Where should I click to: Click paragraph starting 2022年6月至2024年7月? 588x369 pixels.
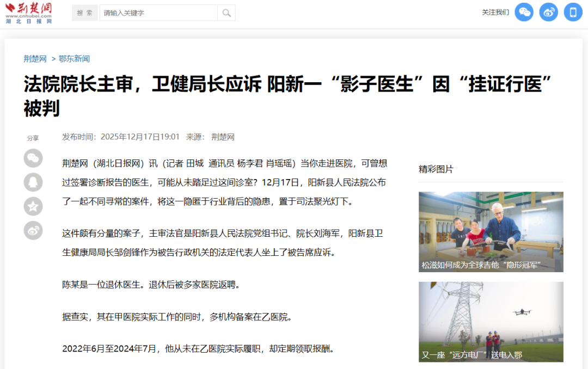pyautogui.click(x=198, y=349)
